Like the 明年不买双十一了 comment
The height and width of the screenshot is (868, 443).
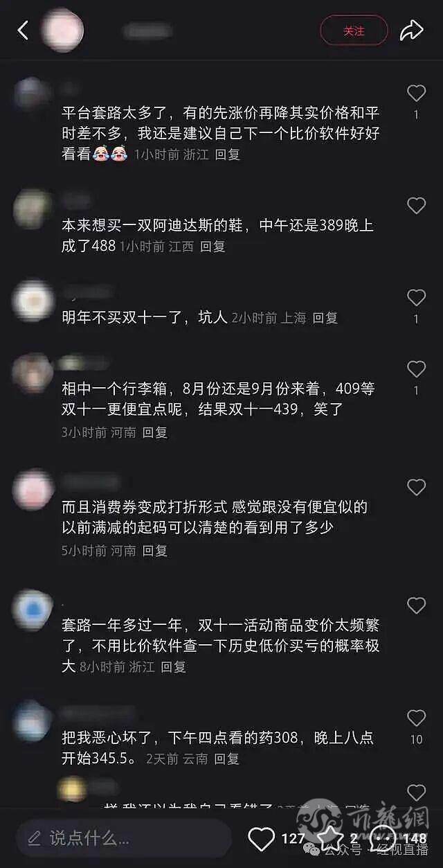(416, 298)
